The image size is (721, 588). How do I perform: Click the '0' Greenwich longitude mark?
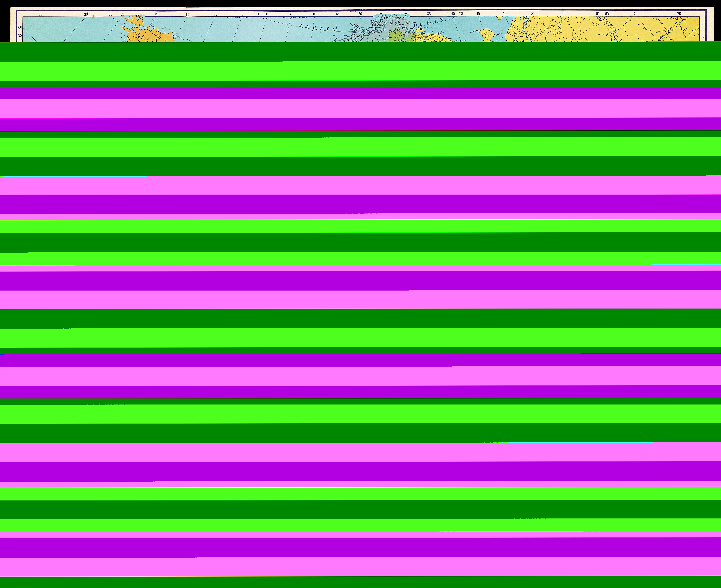(267, 14)
